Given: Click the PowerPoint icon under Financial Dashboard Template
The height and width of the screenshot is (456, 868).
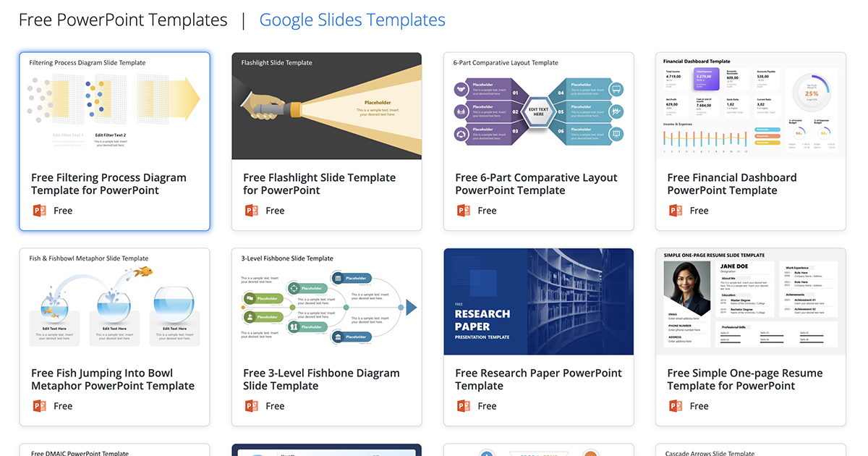Looking at the screenshot, I should tap(675, 210).
